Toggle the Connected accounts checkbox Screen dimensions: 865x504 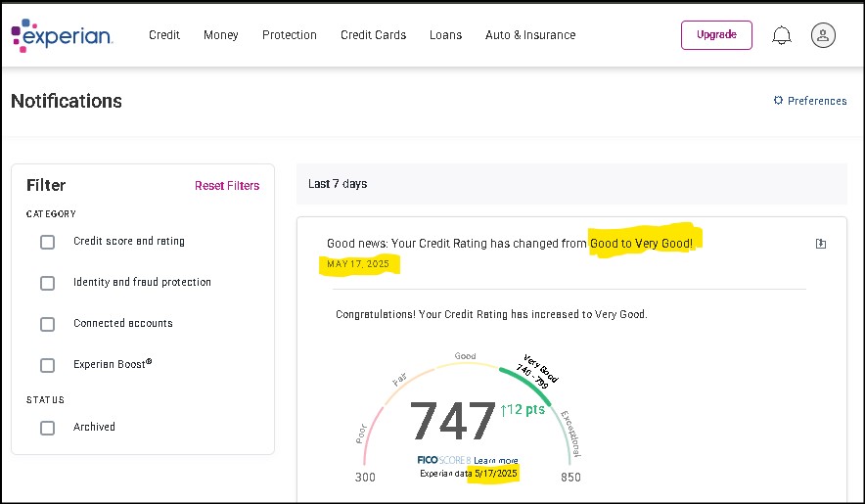(47, 324)
